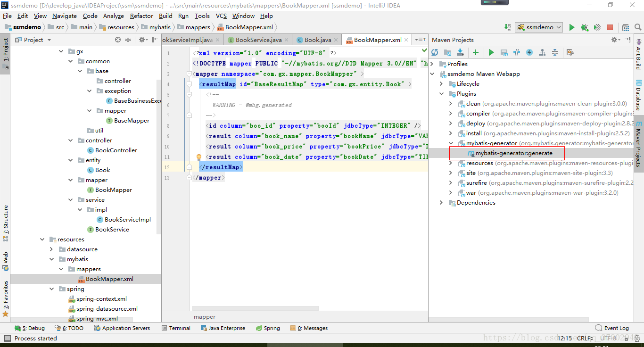Open the Event Log

pyautogui.click(x=611, y=328)
